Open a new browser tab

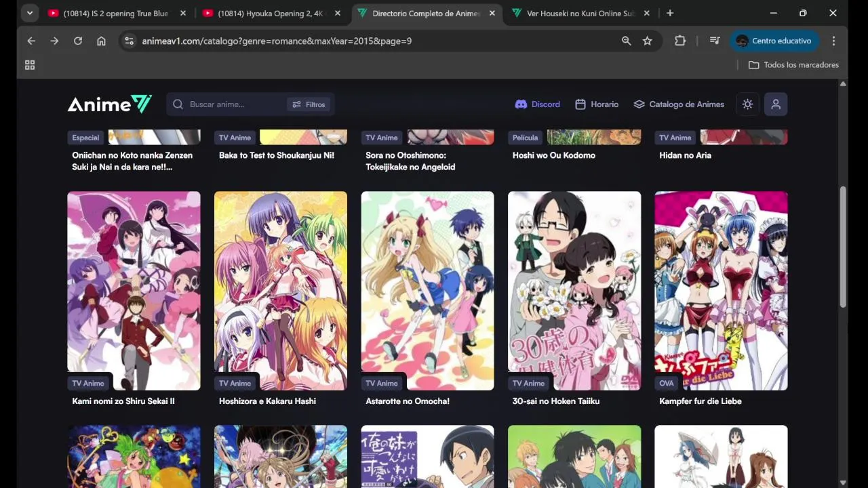(670, 13)
